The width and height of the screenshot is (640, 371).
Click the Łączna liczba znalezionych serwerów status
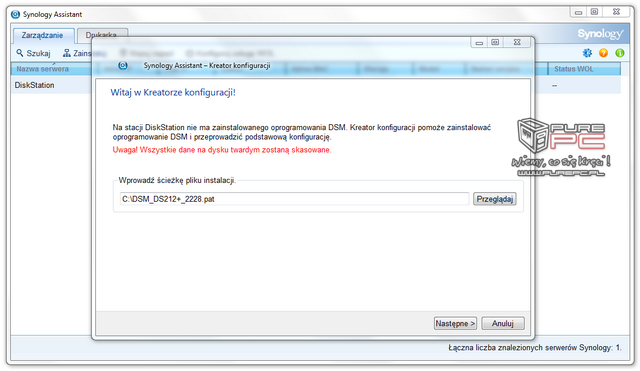coord(535,348)
